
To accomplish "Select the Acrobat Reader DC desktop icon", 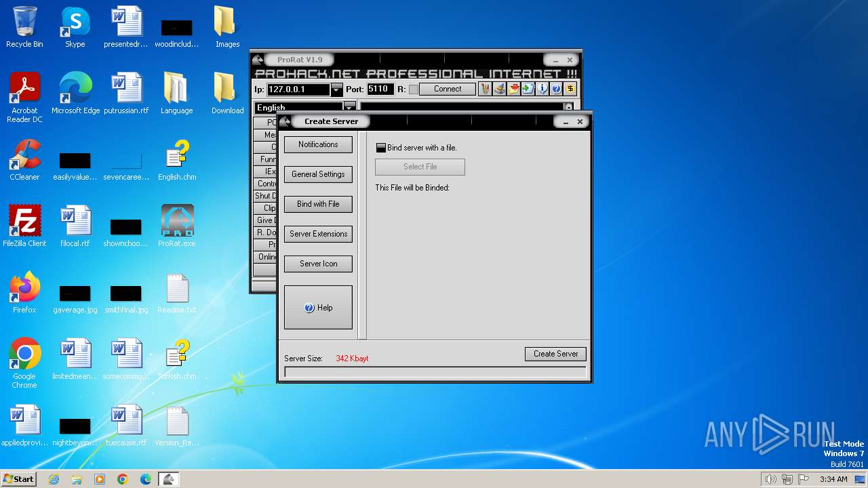I will (x=24, y=98).
